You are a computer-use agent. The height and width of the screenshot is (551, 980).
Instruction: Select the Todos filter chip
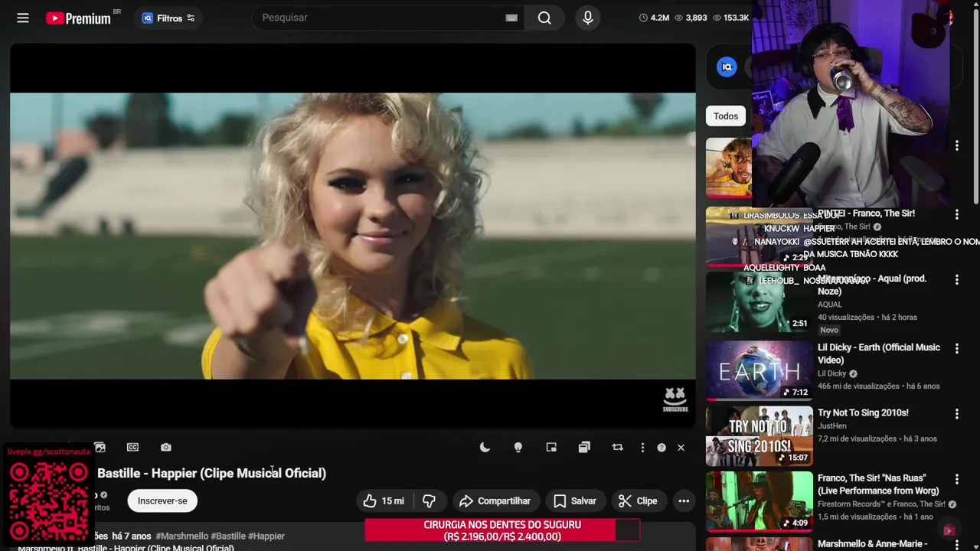coord(726,116)
